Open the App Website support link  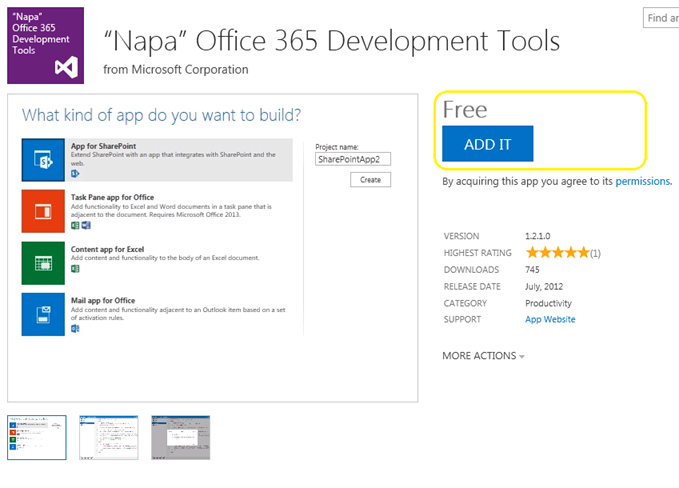(x=550, y=319)
